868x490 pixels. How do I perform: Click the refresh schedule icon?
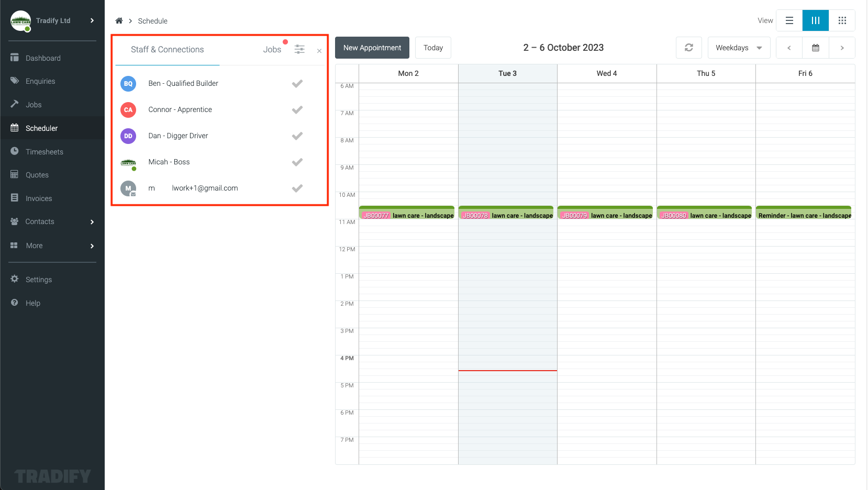click(x=688, y=48)
